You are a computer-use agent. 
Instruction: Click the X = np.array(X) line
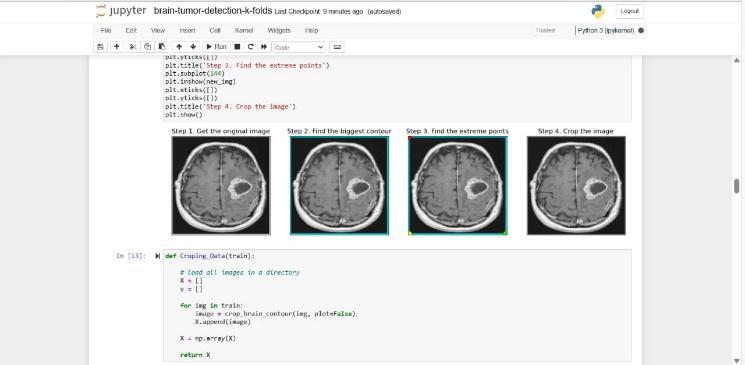(x=208, y=338)
